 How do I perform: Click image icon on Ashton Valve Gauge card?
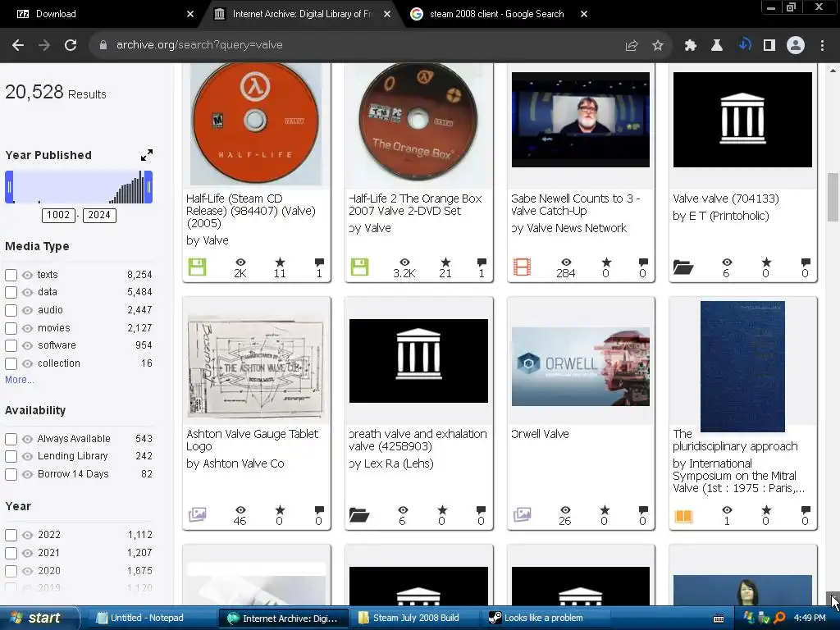tap(197, 514)
